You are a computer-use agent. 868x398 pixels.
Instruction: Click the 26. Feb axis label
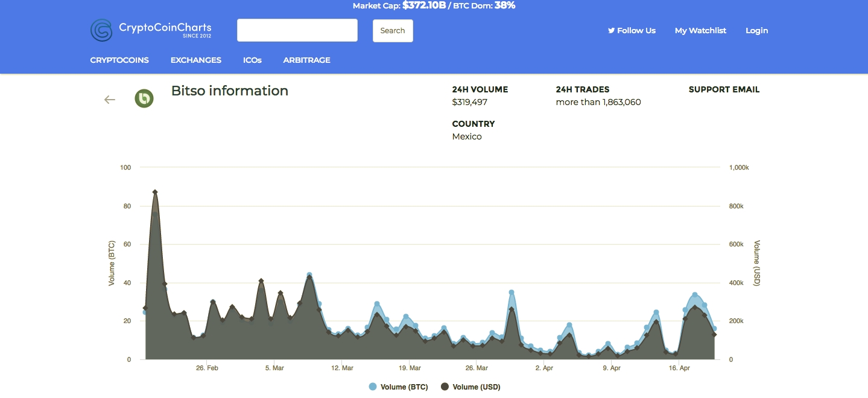(206, 368)
